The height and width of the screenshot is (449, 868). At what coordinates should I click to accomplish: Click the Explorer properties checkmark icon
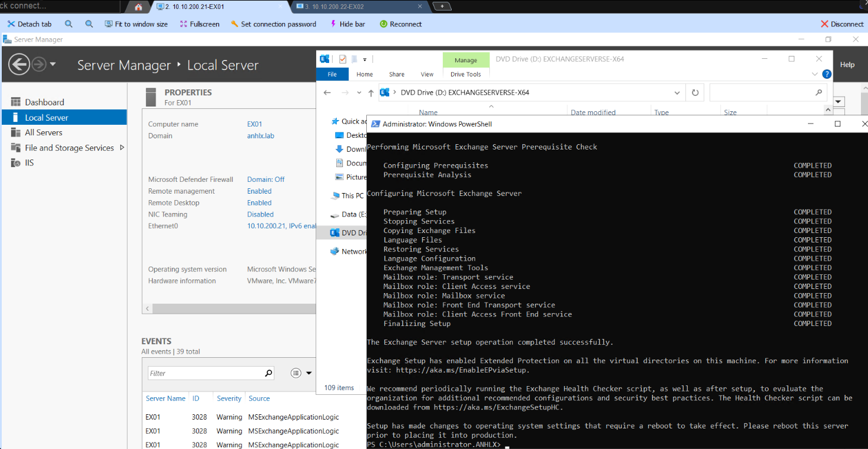click(343, 59)
